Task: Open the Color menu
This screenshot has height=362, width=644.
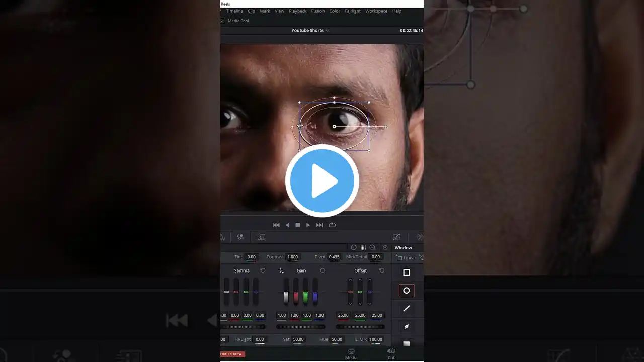Action: tap(335, 11)
